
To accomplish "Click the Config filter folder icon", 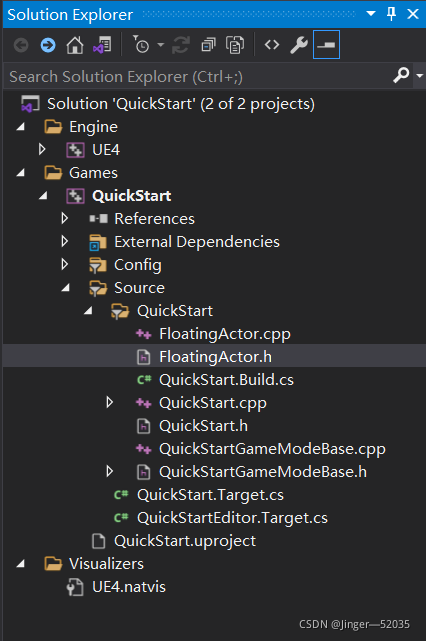I will [x=98, y=265].
